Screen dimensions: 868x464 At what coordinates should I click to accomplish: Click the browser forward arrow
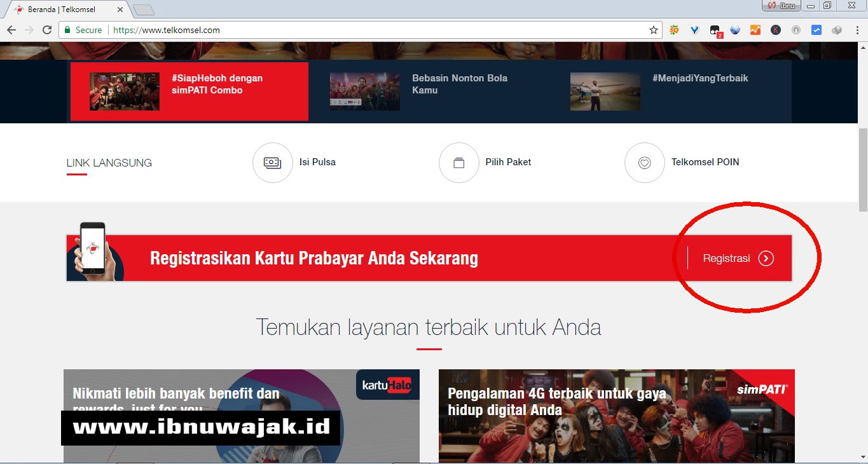point(29,30)
